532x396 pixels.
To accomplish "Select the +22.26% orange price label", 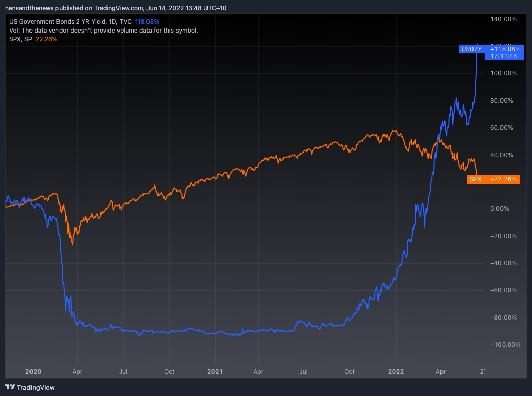I will click(x=503, y=179).
